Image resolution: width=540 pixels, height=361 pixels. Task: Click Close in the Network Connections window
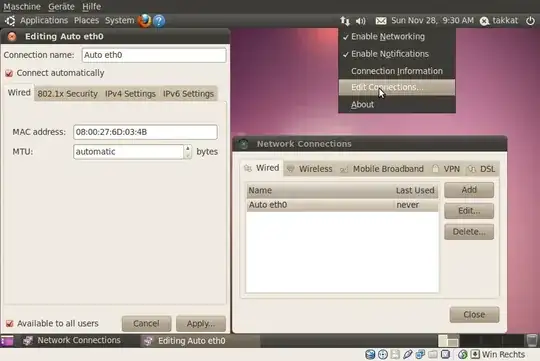tap(474, 315)
